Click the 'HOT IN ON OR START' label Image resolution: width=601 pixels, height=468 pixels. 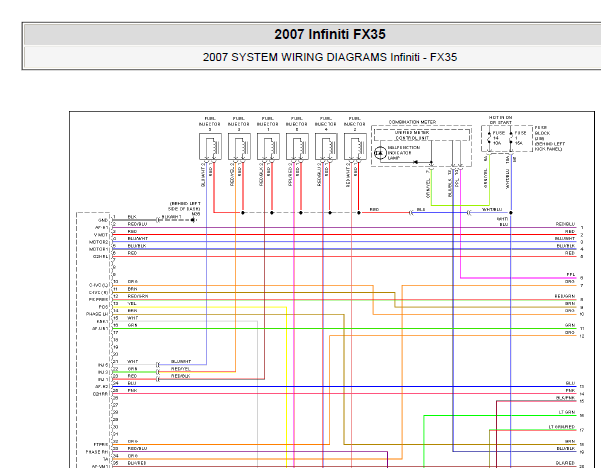coord(500,120)
